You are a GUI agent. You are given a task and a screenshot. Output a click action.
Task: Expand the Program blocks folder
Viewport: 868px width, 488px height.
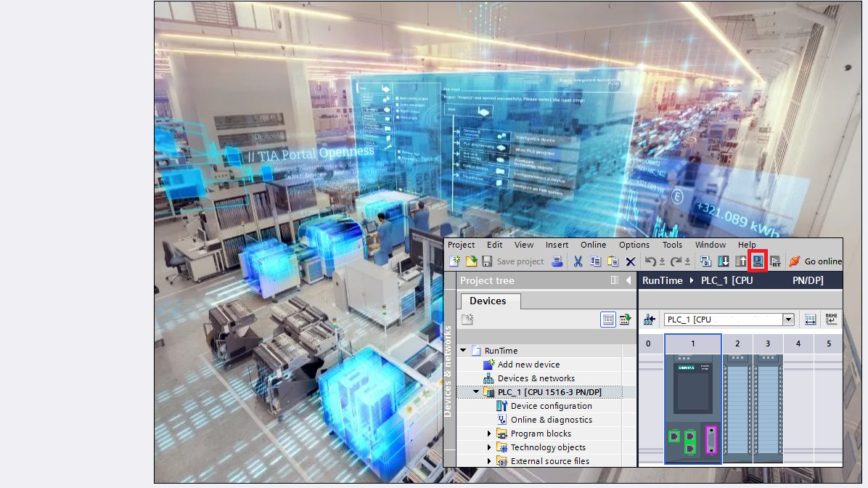[489, 433]
